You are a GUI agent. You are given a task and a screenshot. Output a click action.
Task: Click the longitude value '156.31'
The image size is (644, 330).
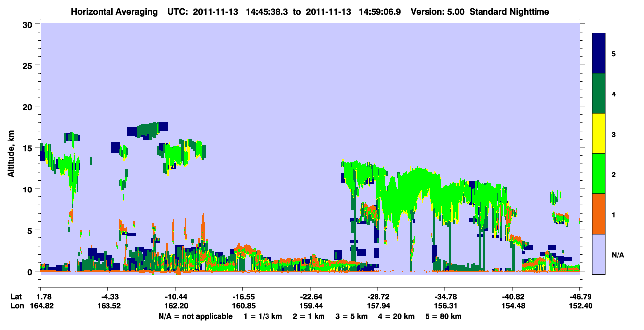[445, 306]
